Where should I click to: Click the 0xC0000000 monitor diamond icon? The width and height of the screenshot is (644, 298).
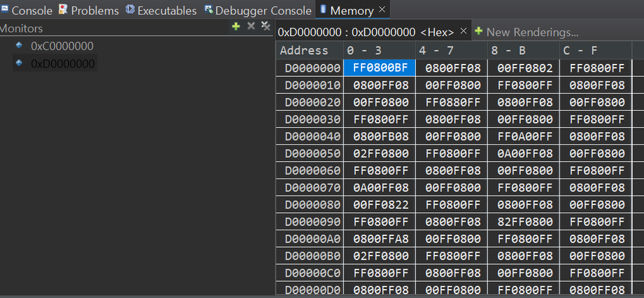(19, 45)
